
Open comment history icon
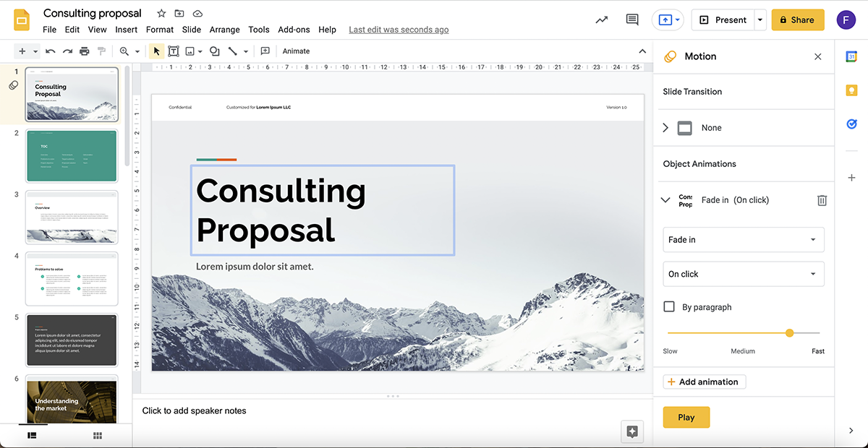coord(632,20)
